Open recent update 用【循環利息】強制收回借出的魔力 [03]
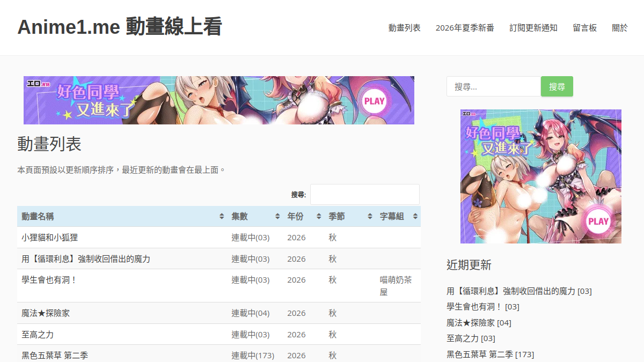644x362 pixels. click(x=519, y=291)
